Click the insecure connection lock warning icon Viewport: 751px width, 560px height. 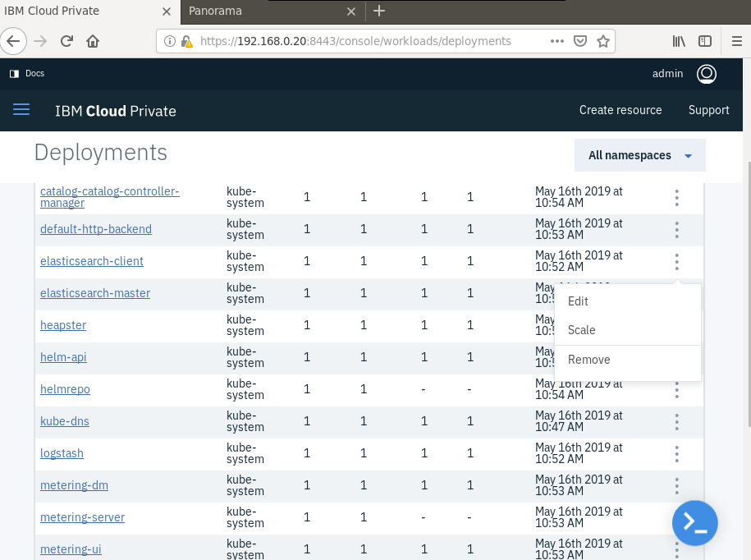point(187,42)
